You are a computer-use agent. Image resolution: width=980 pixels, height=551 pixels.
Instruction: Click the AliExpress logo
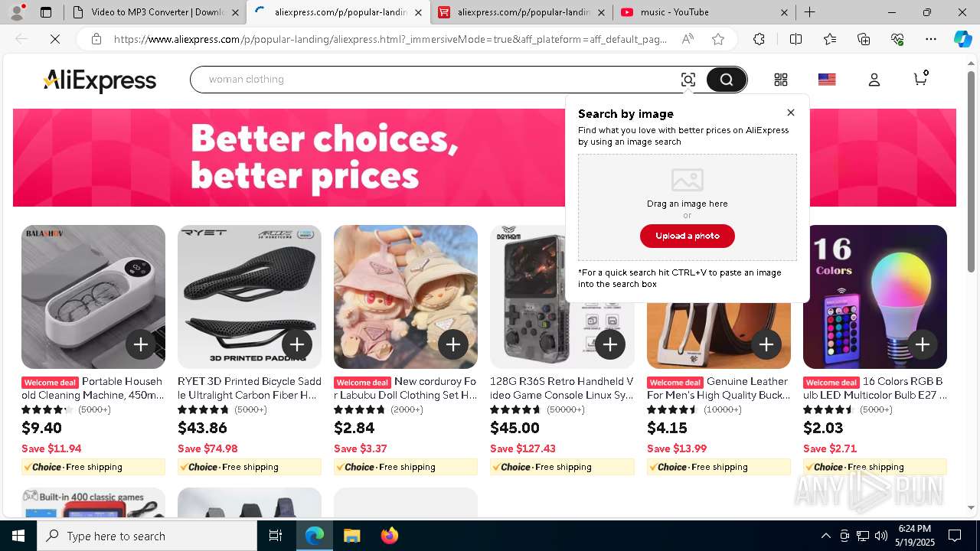coord(100,80)
